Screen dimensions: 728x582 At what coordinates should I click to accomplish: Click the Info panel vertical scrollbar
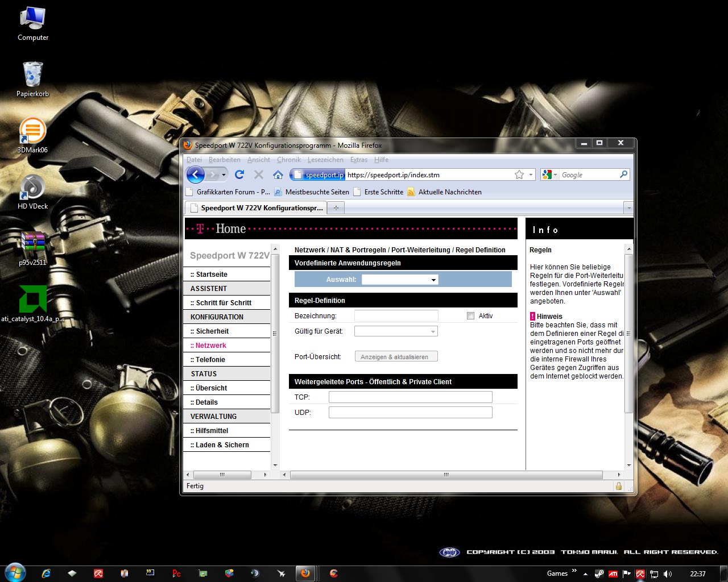point(628,333)
